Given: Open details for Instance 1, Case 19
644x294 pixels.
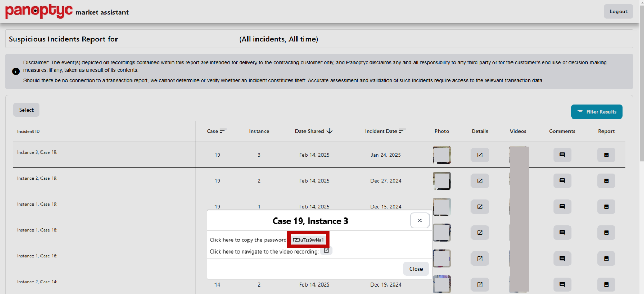Looking at the screenshot, I should pos(480,207).
